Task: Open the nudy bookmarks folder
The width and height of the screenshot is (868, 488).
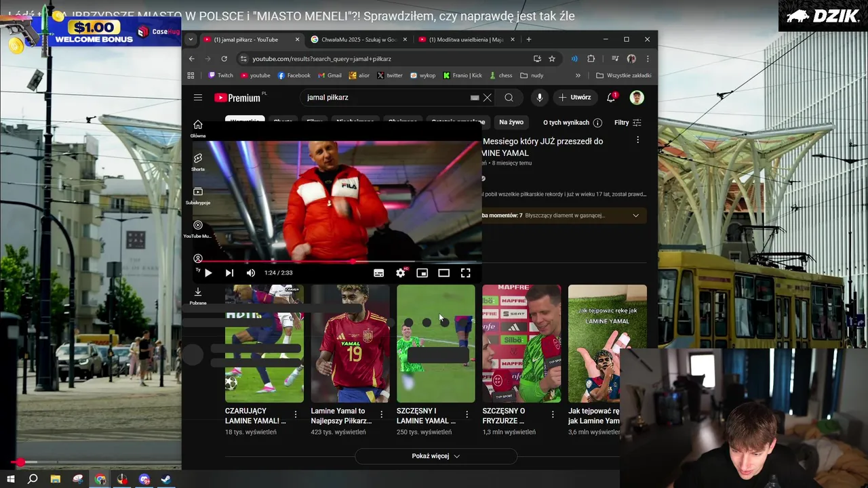Action: point(532,75)
